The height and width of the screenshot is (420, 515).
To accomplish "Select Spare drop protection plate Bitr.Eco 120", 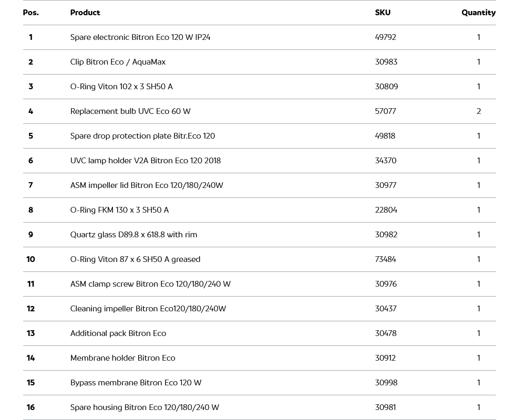I will click(142, 136).
